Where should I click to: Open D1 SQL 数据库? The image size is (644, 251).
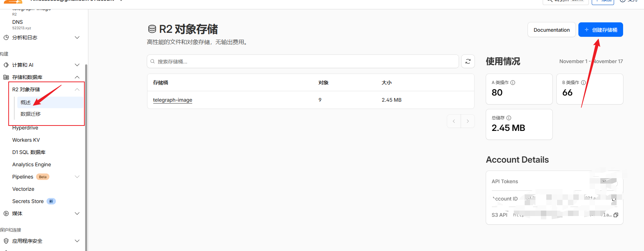tap(29, 152)
